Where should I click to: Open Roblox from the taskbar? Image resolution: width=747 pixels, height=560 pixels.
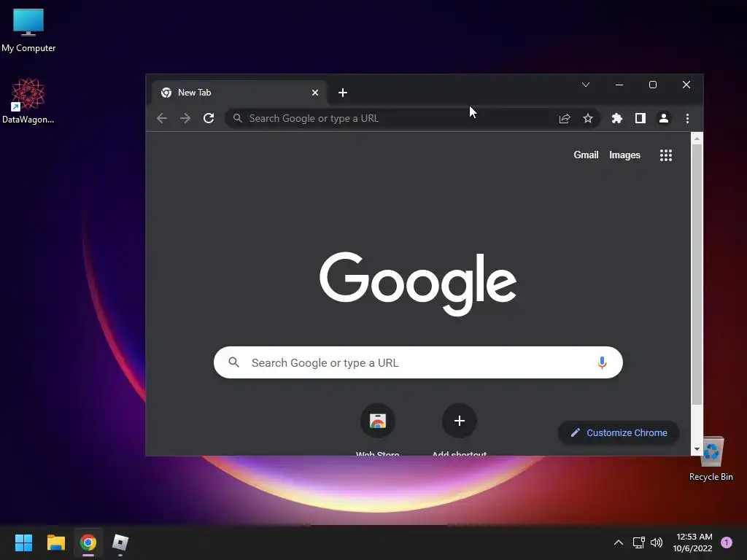coord(120,542)
